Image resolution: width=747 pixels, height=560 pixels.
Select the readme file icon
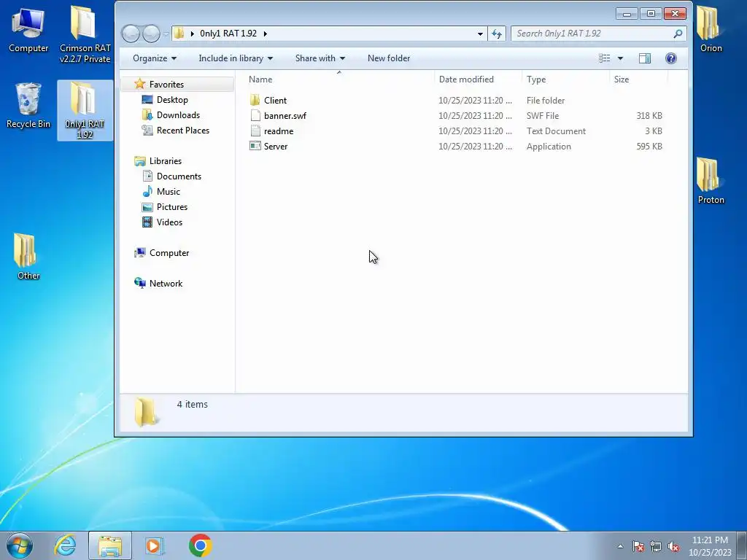[x=255, y=131]
